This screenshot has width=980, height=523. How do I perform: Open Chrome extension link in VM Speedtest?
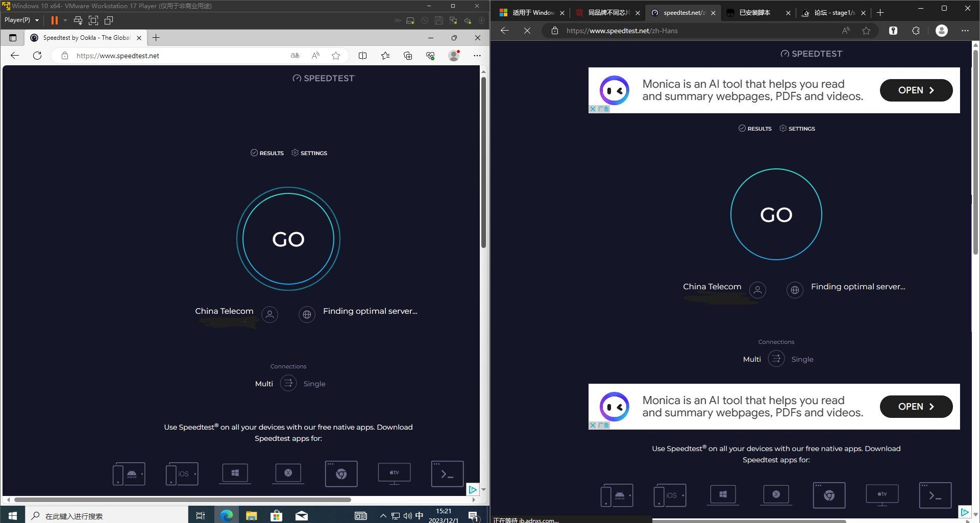pos(341,474)
